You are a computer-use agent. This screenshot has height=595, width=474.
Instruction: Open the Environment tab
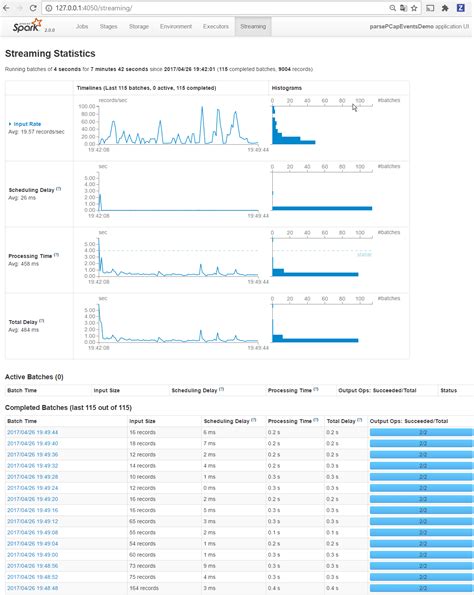point(176,27)
